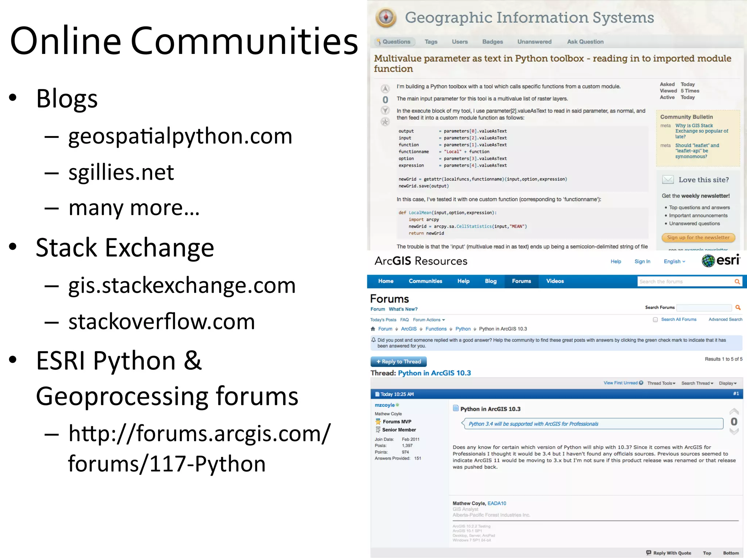747x560 pixels.
Task: Expand the Forum Actions menu
Action: 429,320
